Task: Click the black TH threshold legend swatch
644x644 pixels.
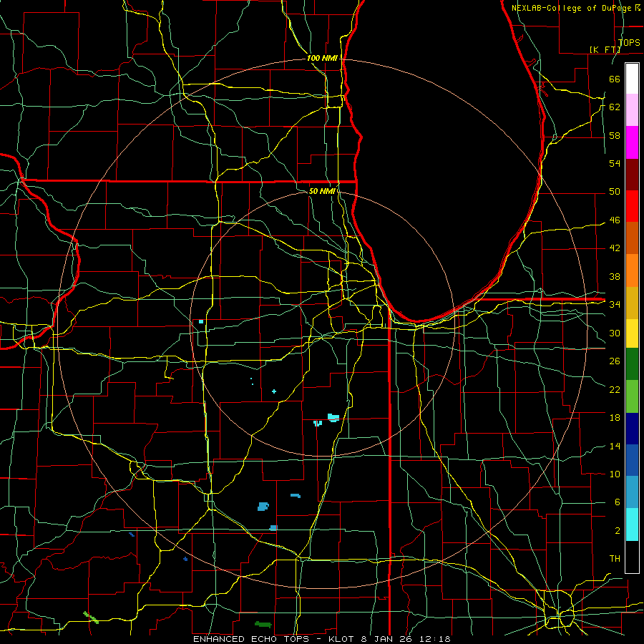Action: click(632, 557)
